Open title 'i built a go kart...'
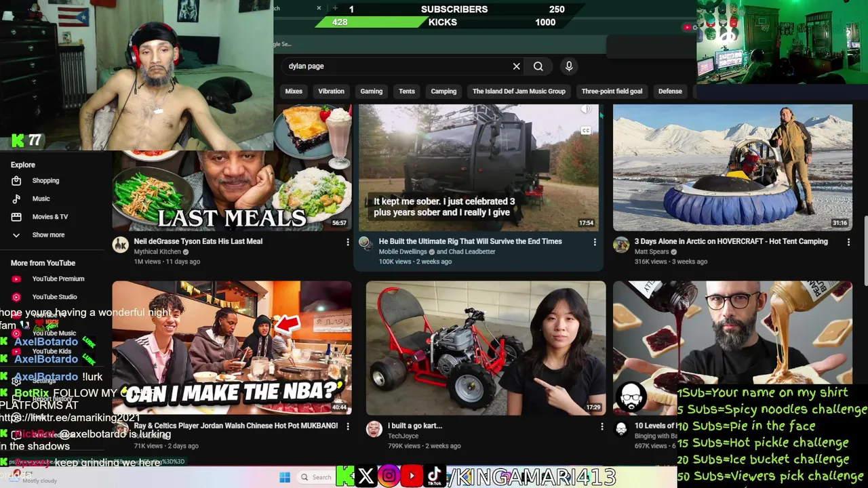 (415, 426)
